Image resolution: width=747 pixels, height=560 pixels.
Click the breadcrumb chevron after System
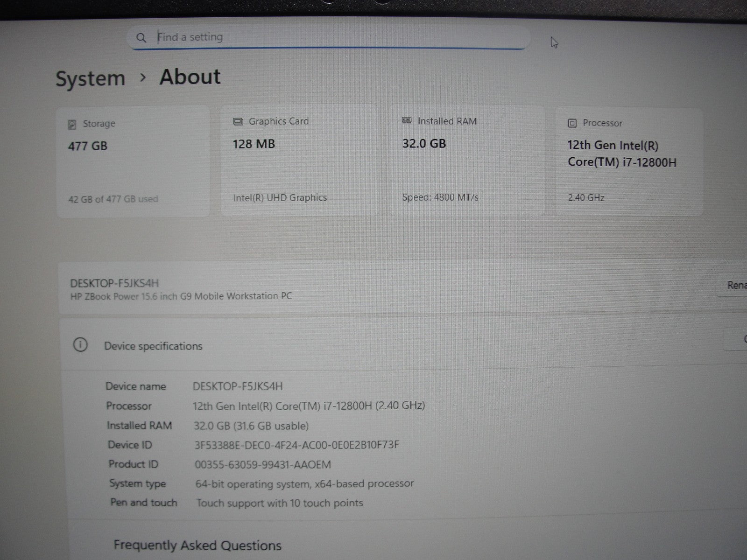coord(143,77)
